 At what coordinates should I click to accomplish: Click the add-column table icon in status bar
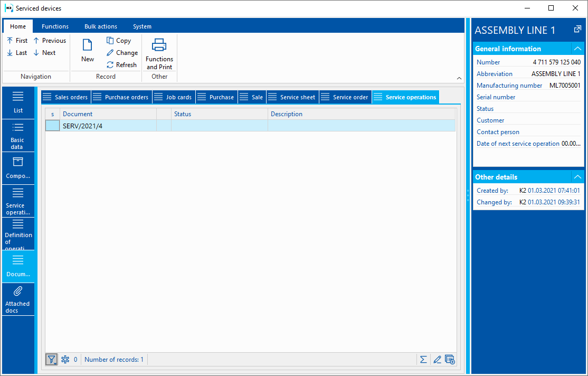click(x=450, y=360)
